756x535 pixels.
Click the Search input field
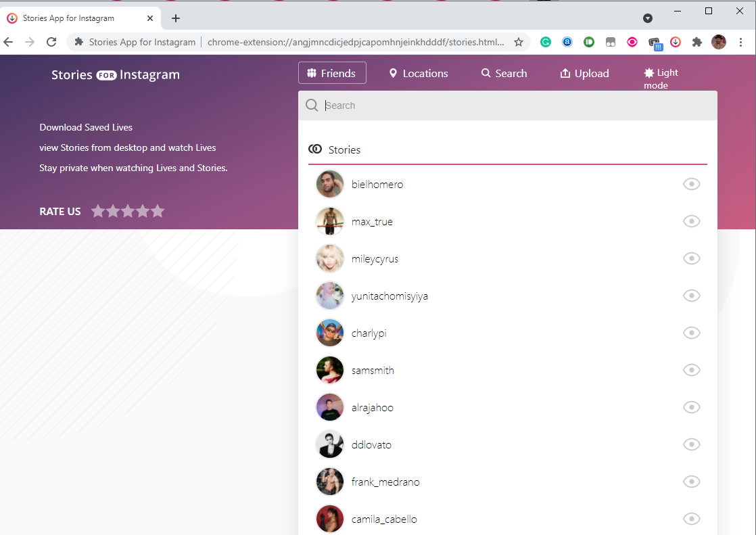pos(514,106)
